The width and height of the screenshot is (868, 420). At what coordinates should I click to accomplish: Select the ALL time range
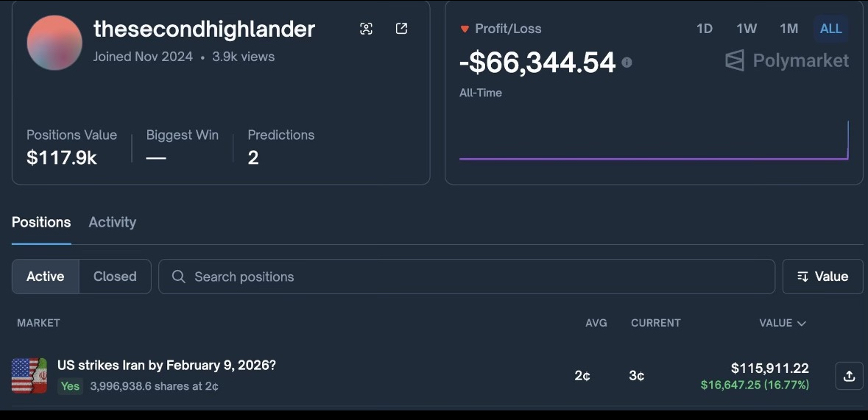(830, 29)
